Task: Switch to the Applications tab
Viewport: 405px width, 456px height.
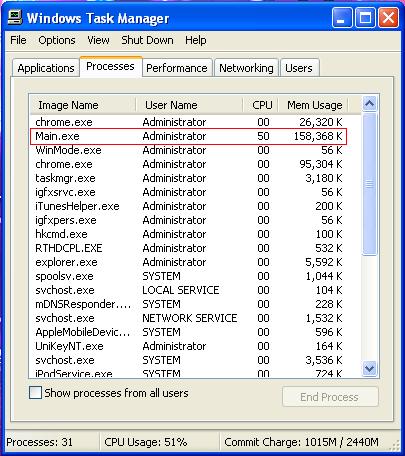Action: tap(46, 68)
